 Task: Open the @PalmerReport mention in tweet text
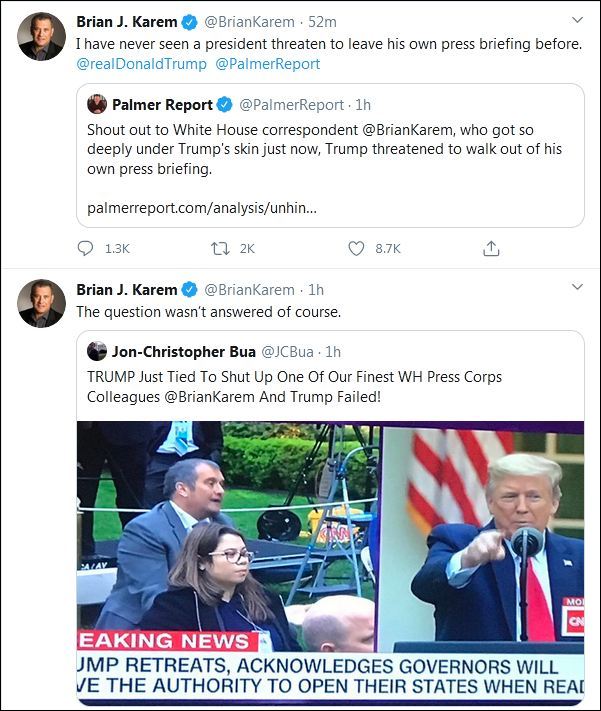click(268, 63)
